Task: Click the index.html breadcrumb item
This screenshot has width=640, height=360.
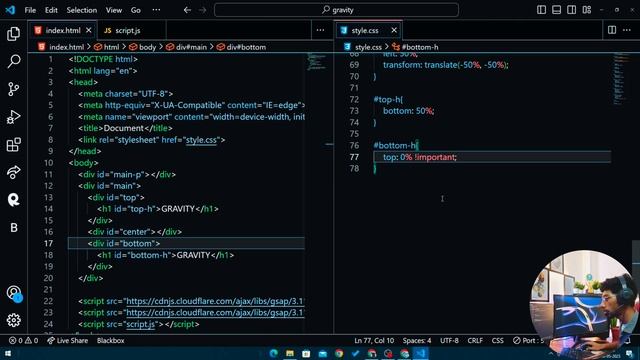Action: click(x=61, y=47)
